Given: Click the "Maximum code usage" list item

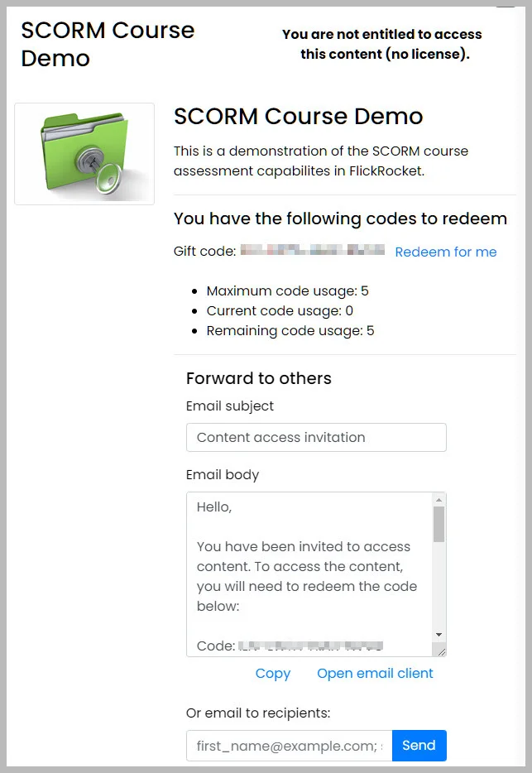Looking at the screenshot, I should point(287,290).
